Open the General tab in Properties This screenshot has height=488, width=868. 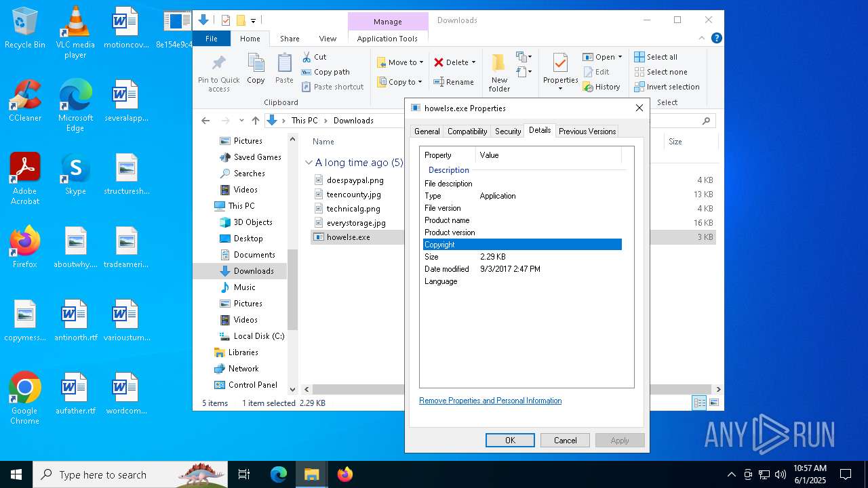click(x=427, y=131)
